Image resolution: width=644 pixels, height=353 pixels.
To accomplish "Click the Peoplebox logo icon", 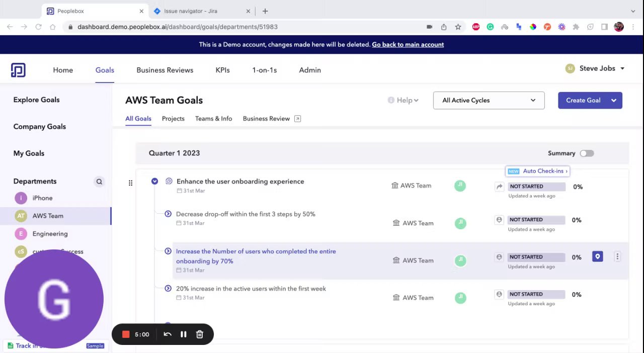I will click(18, 70).
